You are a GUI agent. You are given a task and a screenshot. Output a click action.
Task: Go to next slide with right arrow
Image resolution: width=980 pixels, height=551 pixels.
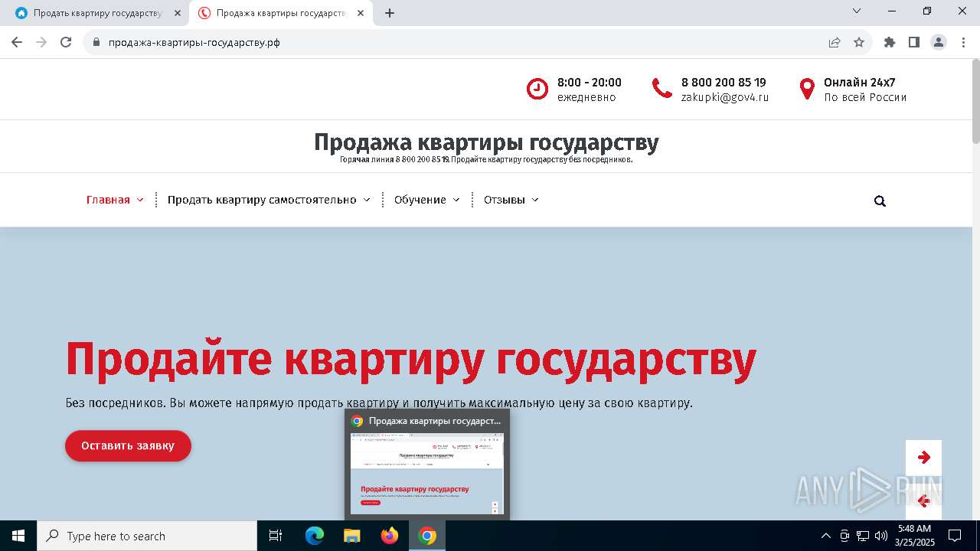(x=923, y=458)
